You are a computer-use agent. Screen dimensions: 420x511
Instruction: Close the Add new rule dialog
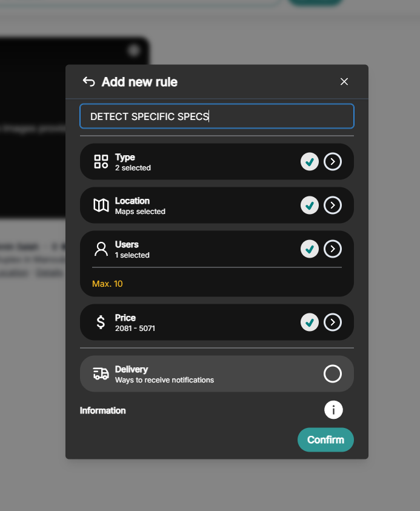(344, 82)
